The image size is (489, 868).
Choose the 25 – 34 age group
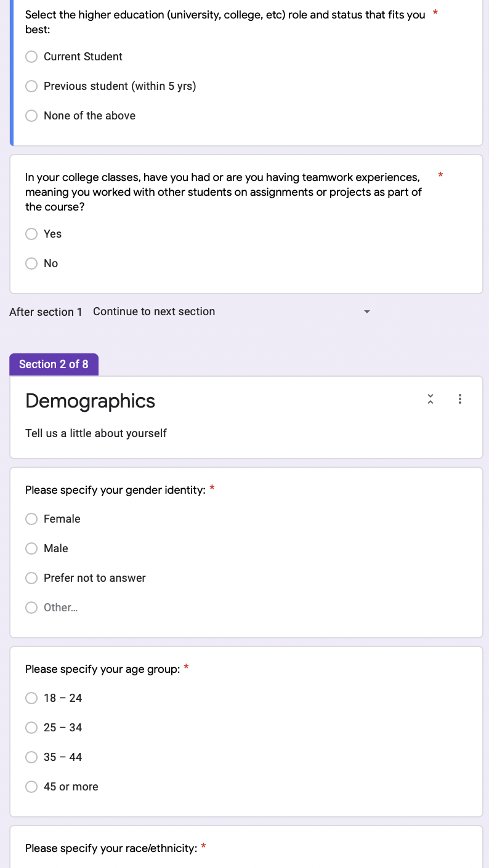pyautogui.click(x=31, y=728)
